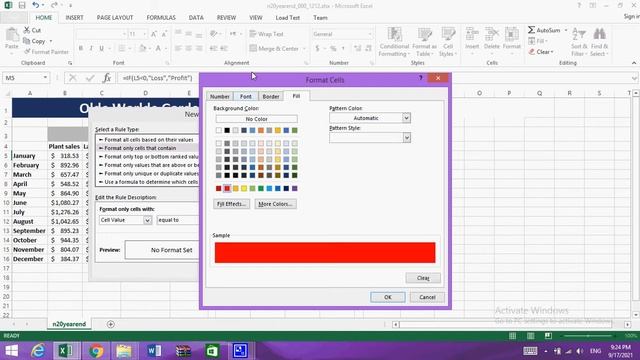Open File Explorer from taskbar

click(124, 351)
